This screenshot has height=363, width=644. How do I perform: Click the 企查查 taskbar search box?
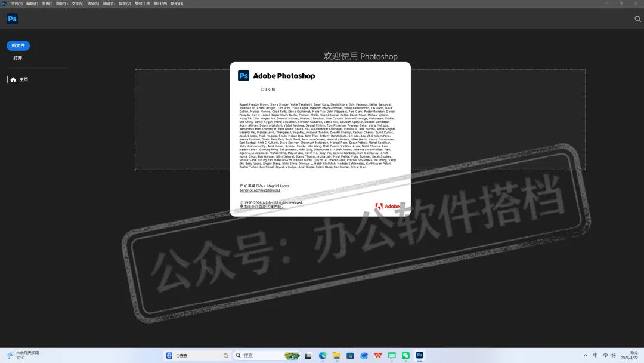coord(197,356)
